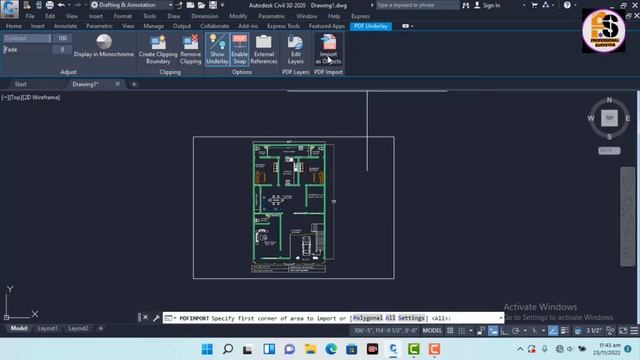Click the command line customize wrench icon
The height and width of the screenshot is (360, 640).
(x=156, y=318)
